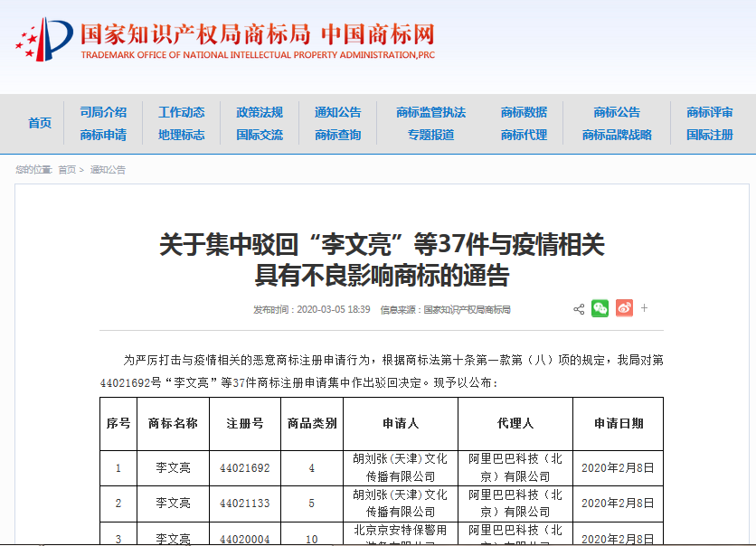Select registration number 44020004

[x=245, y=539]
